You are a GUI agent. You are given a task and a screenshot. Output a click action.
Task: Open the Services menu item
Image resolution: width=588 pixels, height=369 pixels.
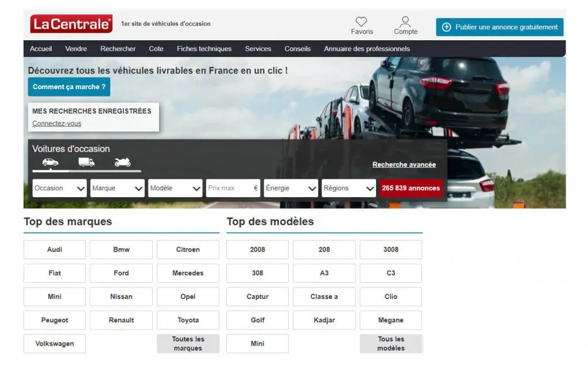coord(258,49)
